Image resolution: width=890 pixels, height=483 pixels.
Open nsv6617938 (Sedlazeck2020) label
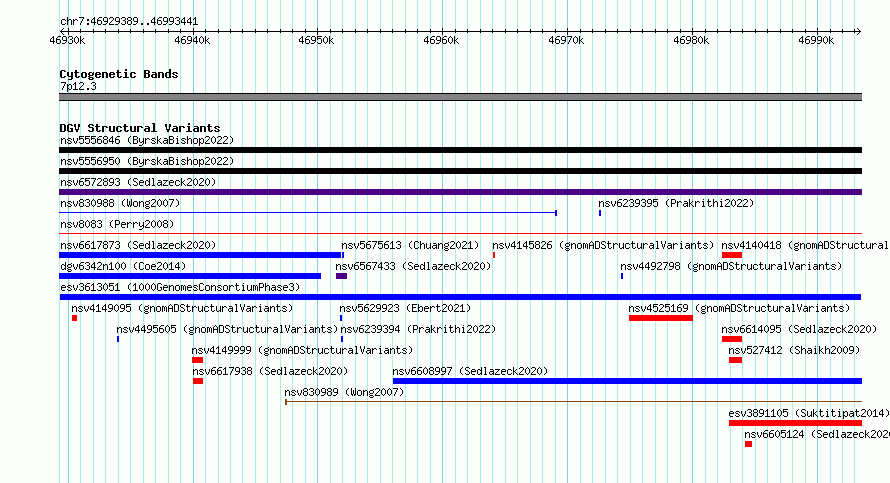point(270,371)
